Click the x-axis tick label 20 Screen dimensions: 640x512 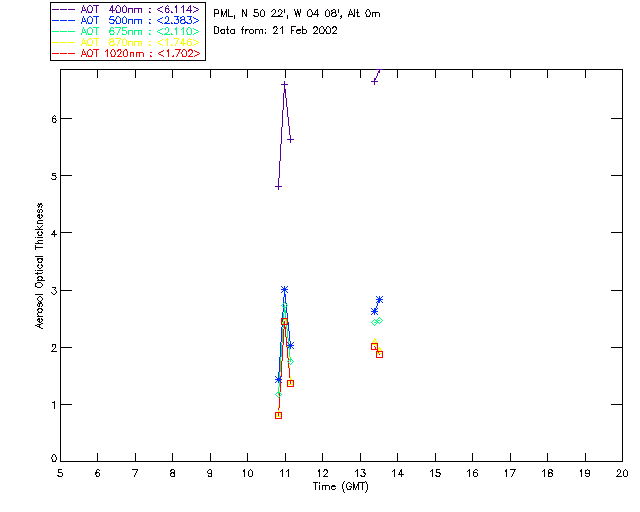click(622, 474)
